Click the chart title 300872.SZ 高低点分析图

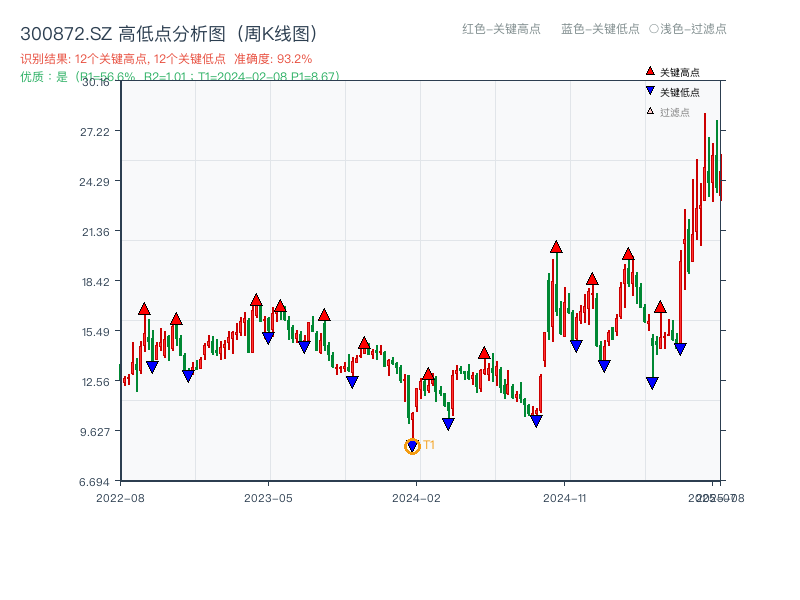169,34
